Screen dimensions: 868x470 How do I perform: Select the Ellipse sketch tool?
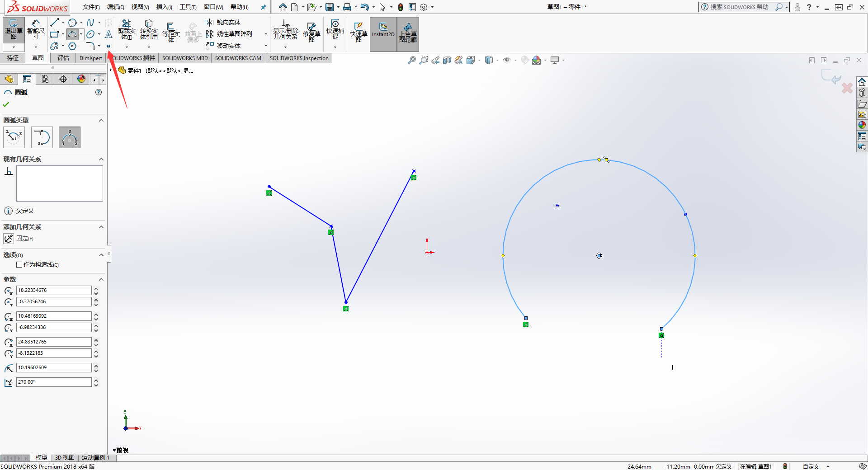[x=90, y=34]
